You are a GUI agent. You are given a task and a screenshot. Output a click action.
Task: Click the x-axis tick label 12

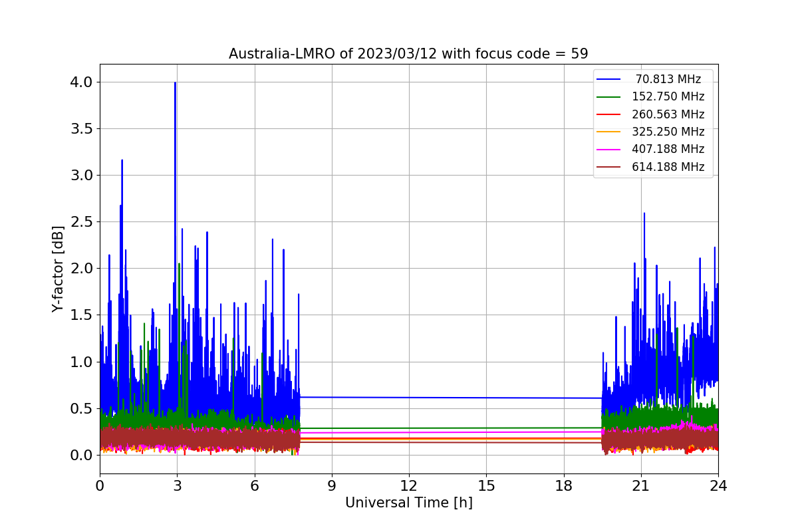coord(409,485)
